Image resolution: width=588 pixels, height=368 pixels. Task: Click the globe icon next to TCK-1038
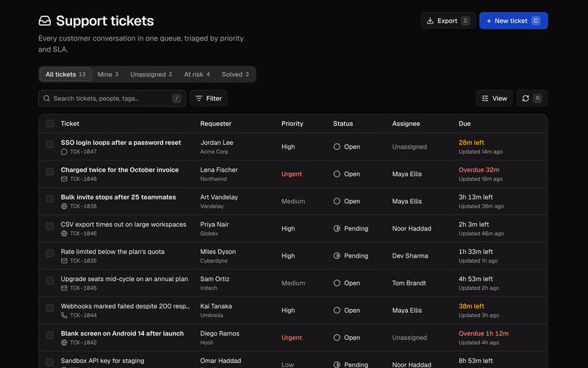coord(64,206)
